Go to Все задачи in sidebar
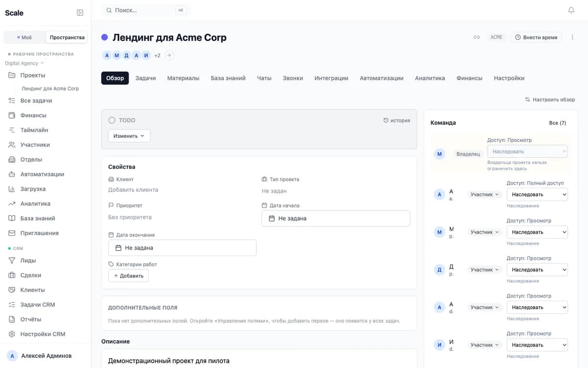 (x=36, y=101)
